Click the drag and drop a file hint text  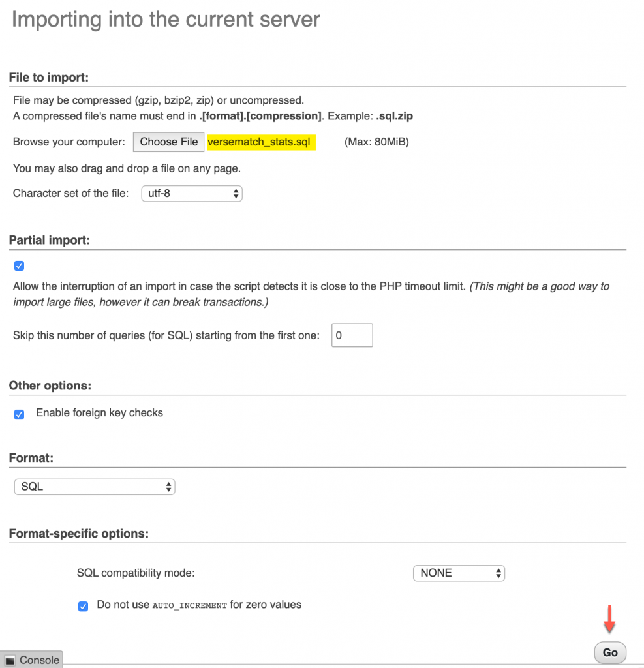point(127,168)
